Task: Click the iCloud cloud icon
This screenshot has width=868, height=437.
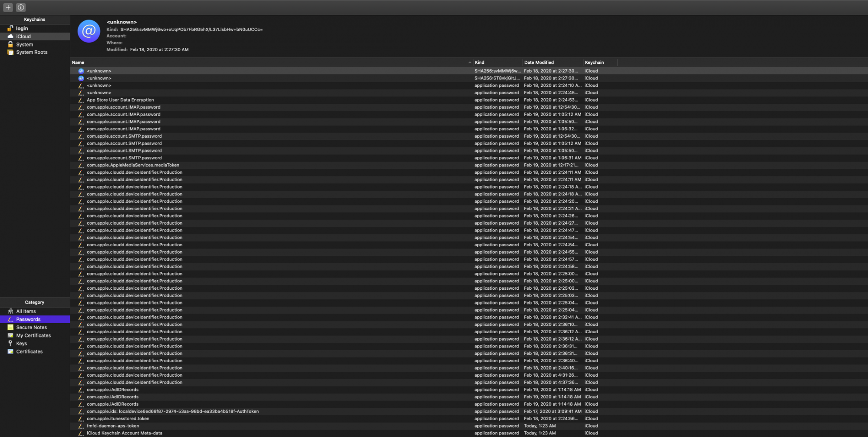Action: click(10, 36)
